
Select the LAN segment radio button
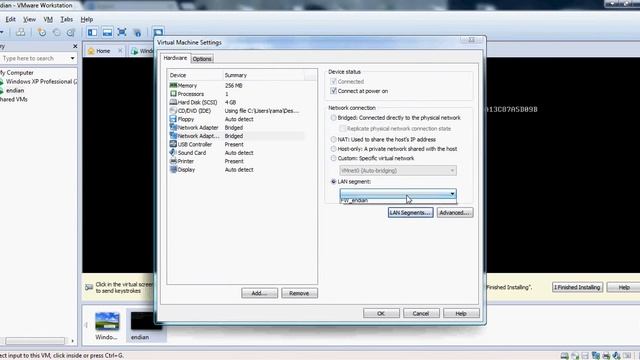pyautogui.click(x=333, y=181)
